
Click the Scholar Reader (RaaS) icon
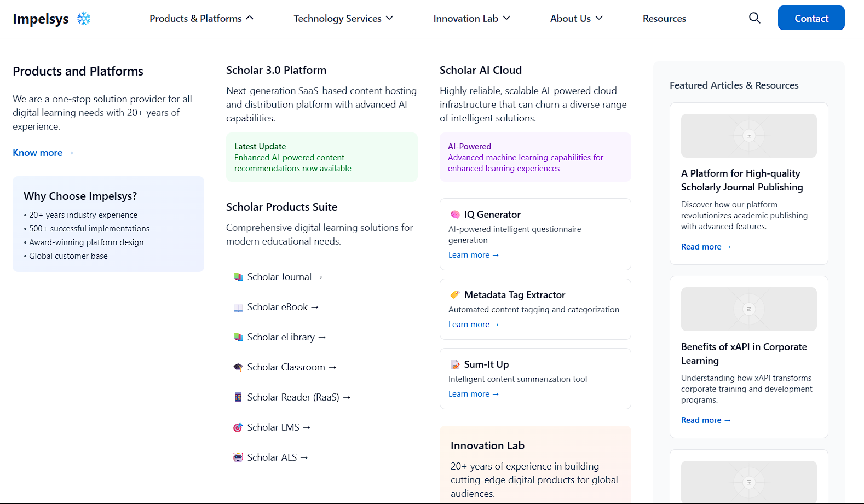tap(238, 397)
